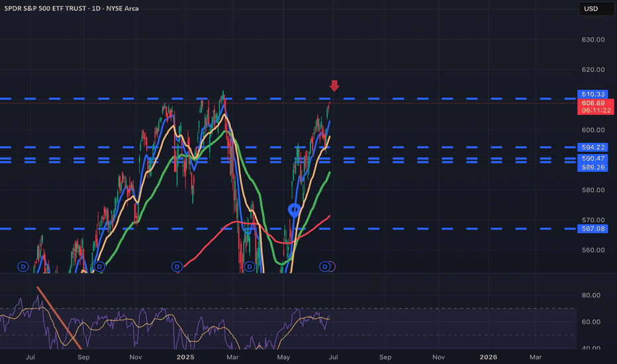Select the orange trendline in the RSI pane

pyautogui.click(x=59, y=318)
